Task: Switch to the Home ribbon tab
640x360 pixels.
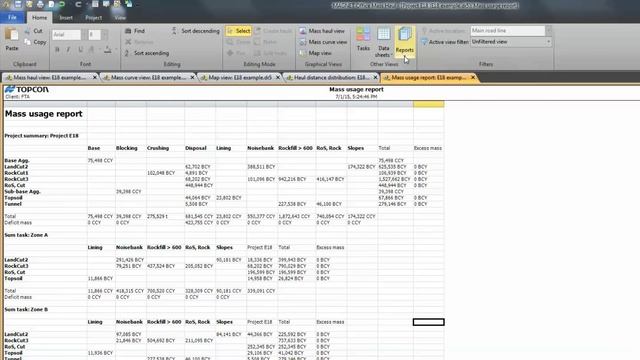Action: (x=40, y=18)
